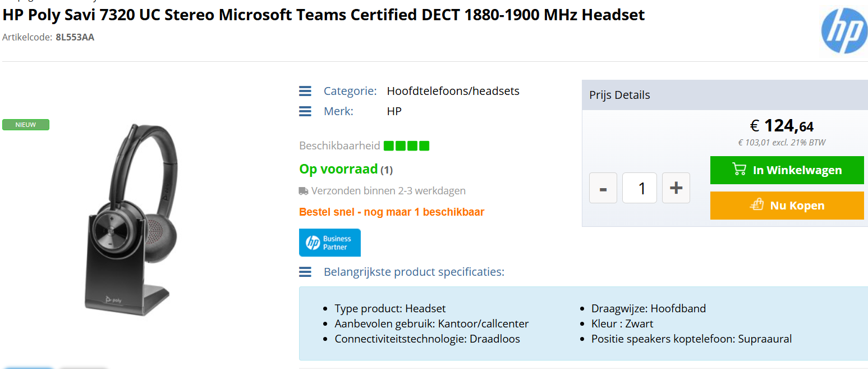
Task: Click the Categorie label
Action: (350, 91)
